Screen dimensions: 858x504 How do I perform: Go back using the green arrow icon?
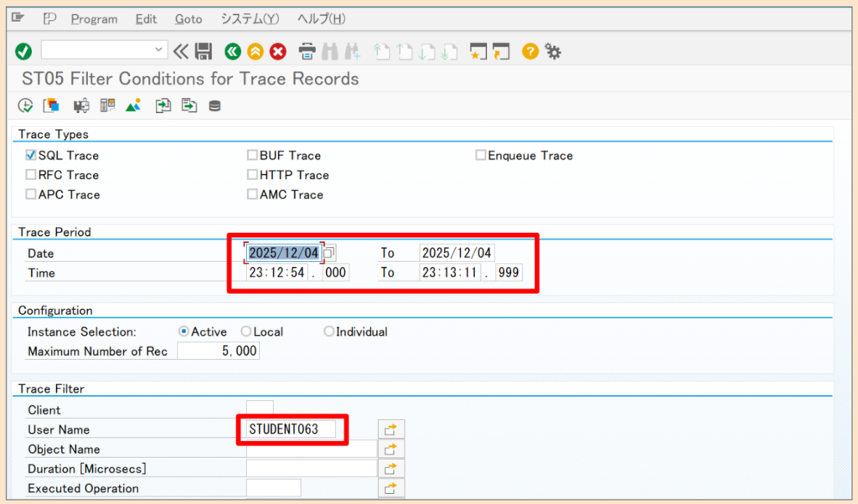232,51
